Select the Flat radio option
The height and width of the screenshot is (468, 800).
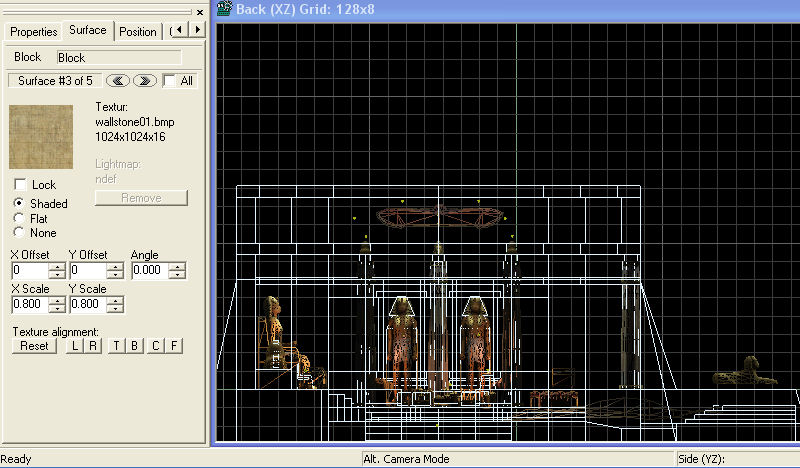19,218
